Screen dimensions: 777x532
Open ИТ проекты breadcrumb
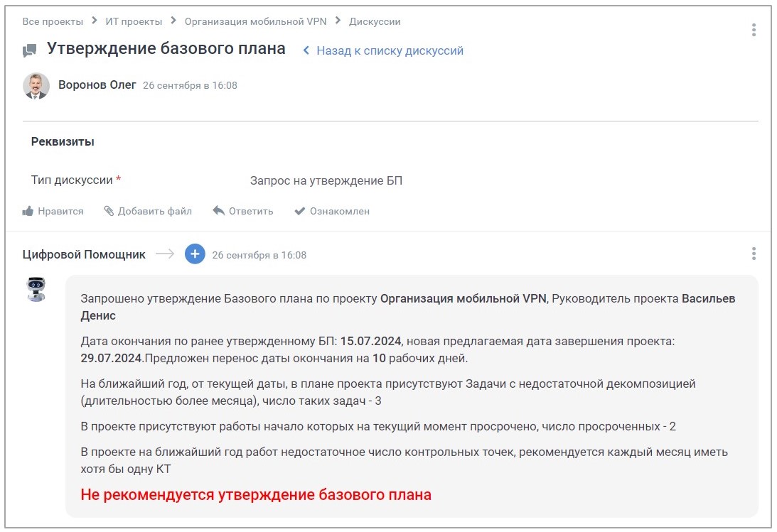[x=134, y=21]
